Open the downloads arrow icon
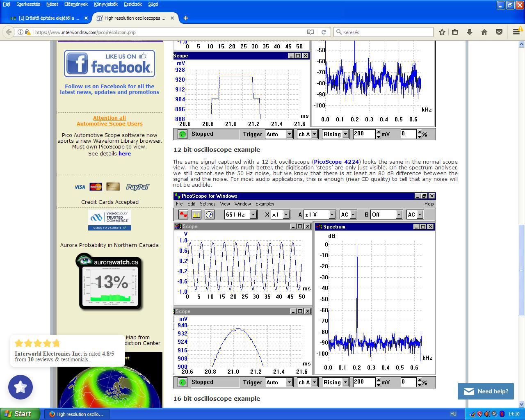Viewport: 525px width, 420px height. 470,32
